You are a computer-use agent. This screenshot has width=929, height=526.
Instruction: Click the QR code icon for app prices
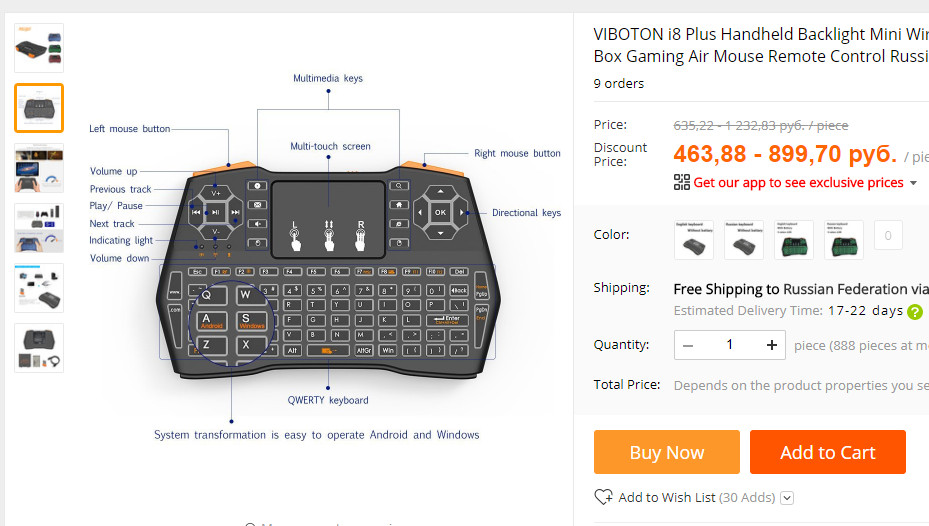682,182
